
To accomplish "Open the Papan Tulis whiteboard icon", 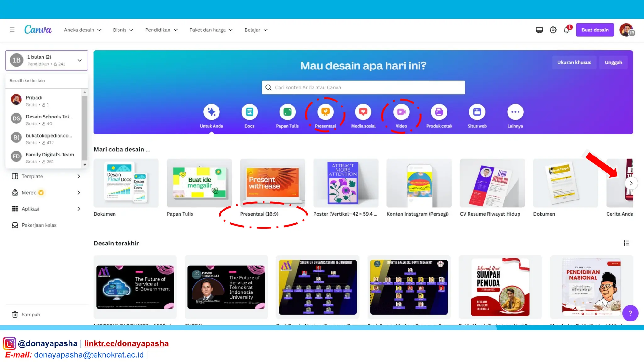I will point(287,112).
